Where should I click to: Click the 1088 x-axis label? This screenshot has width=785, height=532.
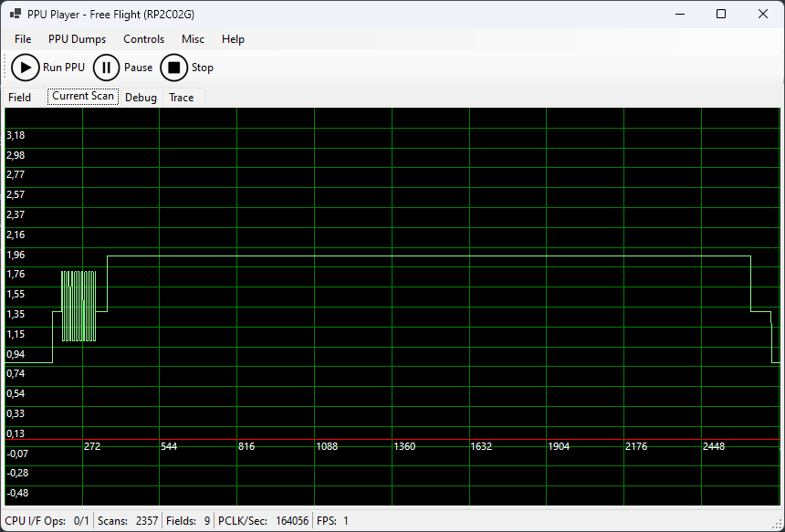point(327,446)
